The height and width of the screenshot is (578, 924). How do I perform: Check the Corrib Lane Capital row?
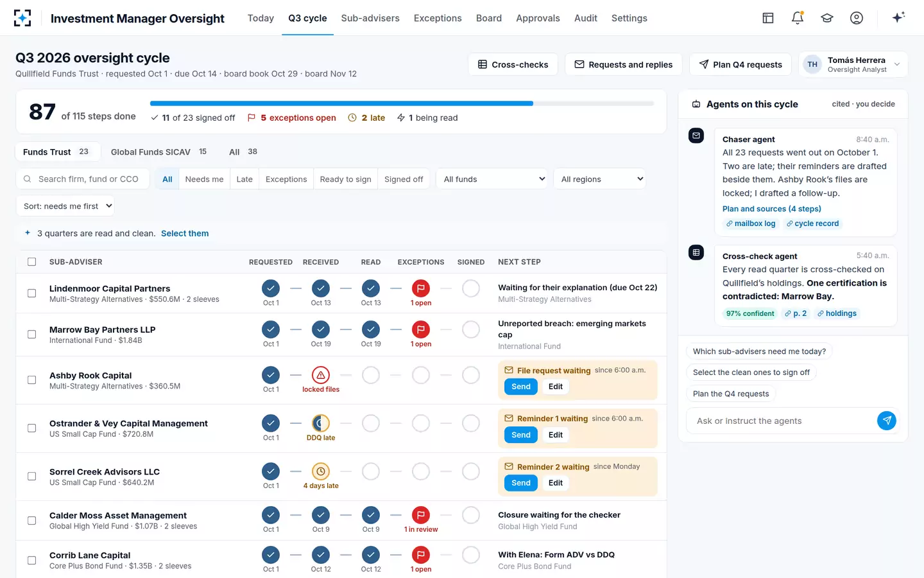(31, 560)
